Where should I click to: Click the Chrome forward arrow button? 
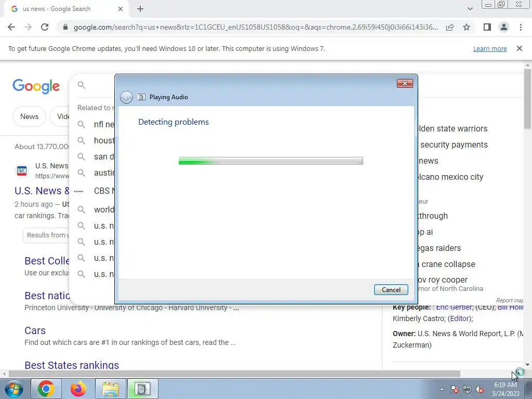click(28, 27)
